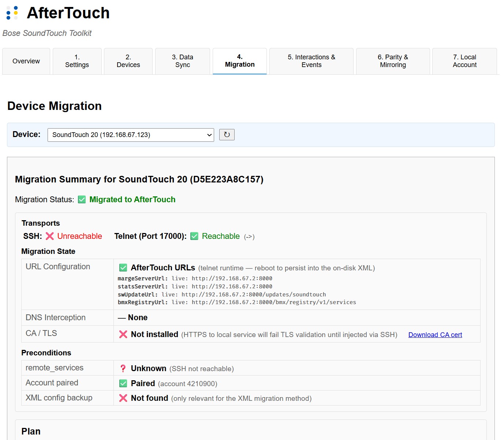This screenshot has width=504, height=440.
Task: Click the Not installed CA status text
Action: tap(154, 334)
